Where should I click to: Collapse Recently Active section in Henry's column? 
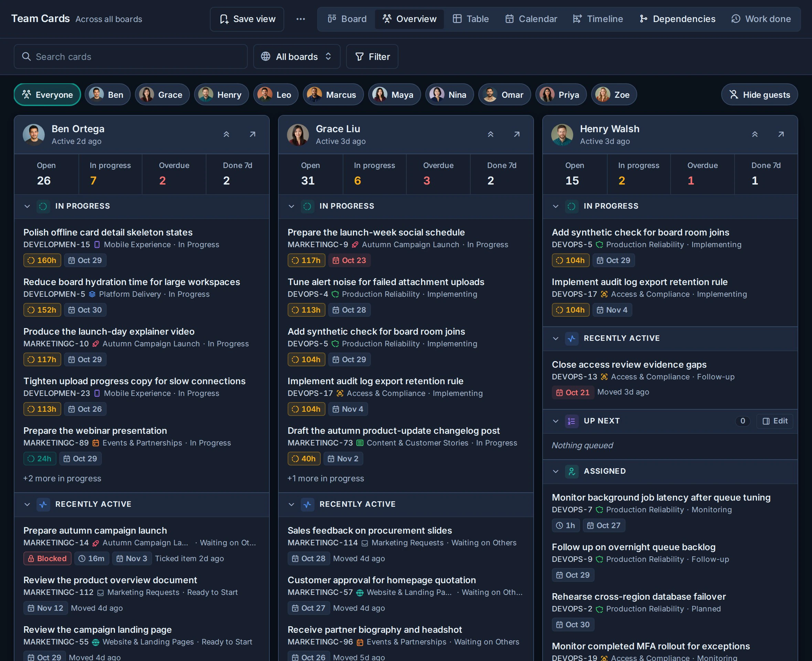(x=556, y=338)
